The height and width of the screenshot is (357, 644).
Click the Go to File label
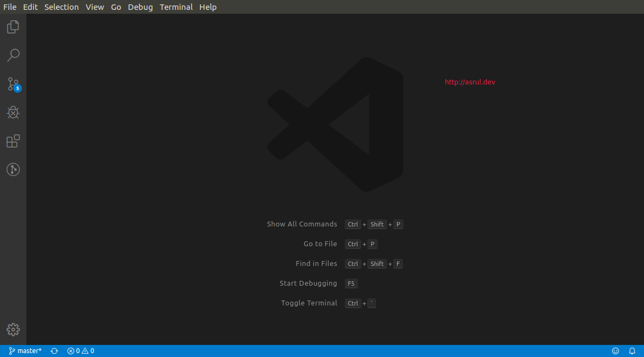click(321, 243)
